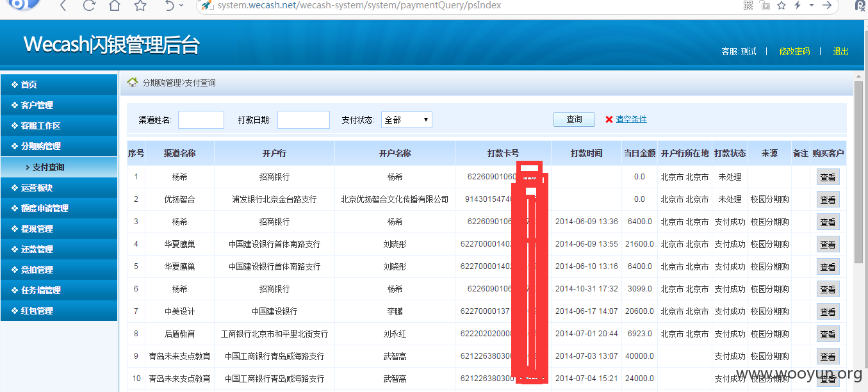Expand 还款管理 in the sidebar

[x=59, y=249]
